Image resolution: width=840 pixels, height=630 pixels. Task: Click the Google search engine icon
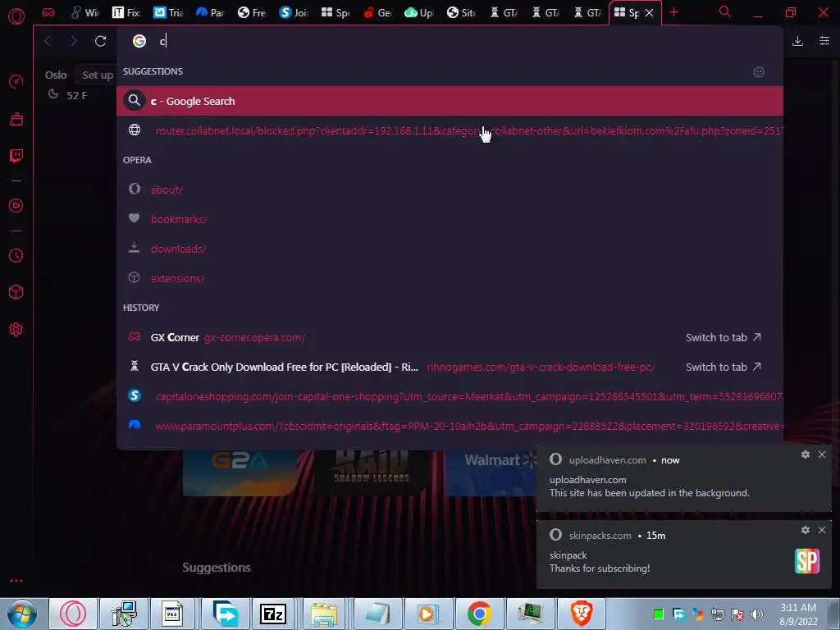pos(139,41)
